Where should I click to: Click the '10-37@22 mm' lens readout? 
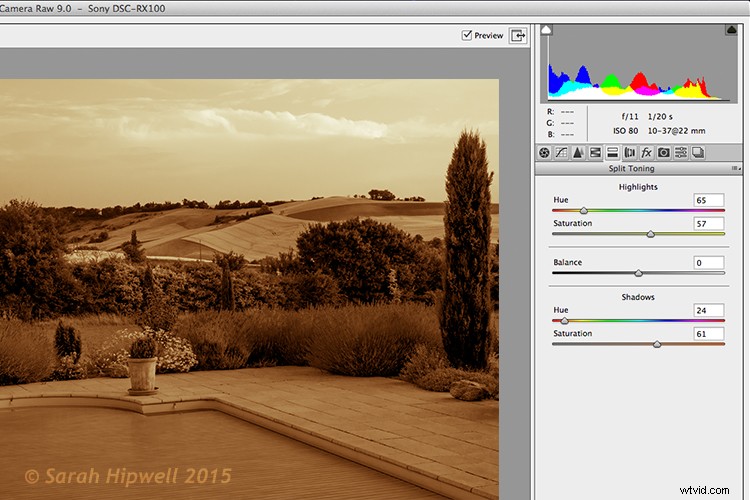(676, 131)
